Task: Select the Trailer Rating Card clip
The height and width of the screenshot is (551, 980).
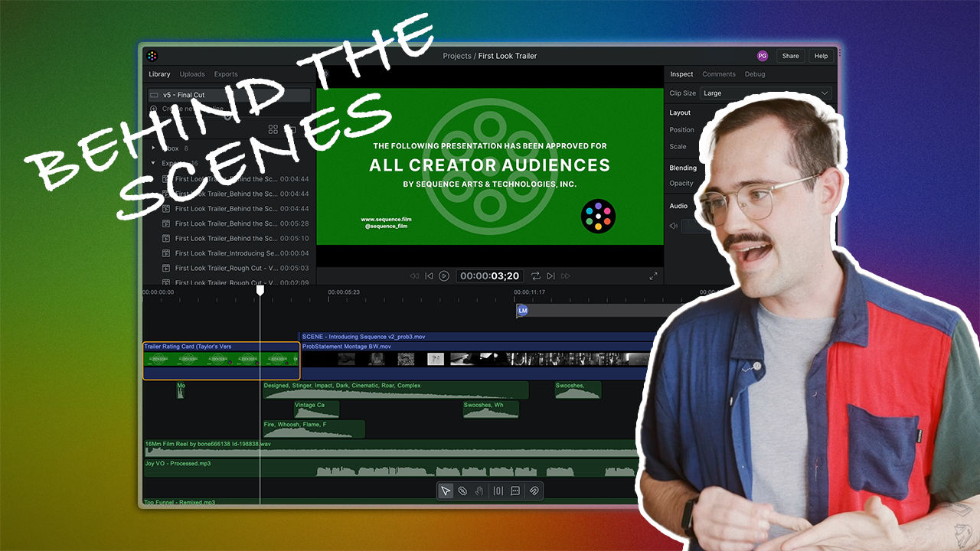Action: (221, 360)
